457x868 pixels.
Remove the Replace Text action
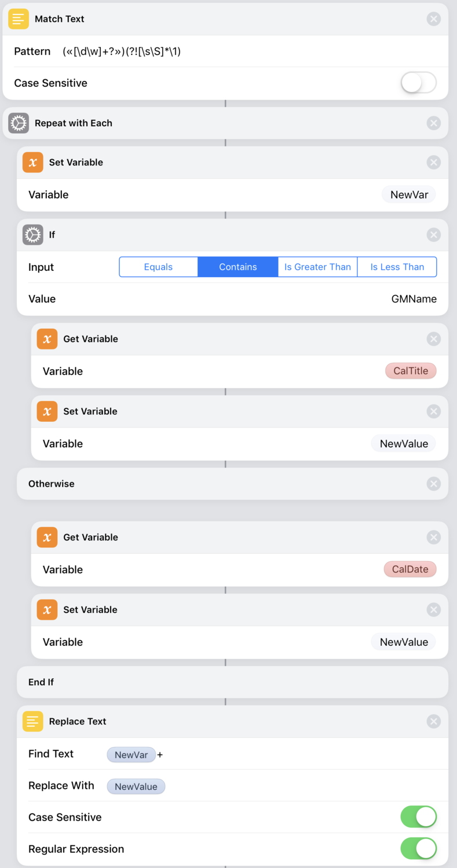coord(433,722)
